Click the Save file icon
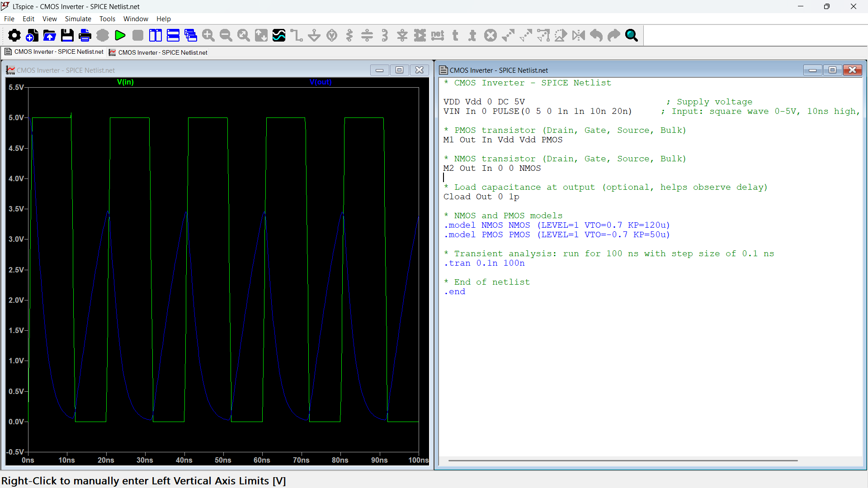 (67, 35)
